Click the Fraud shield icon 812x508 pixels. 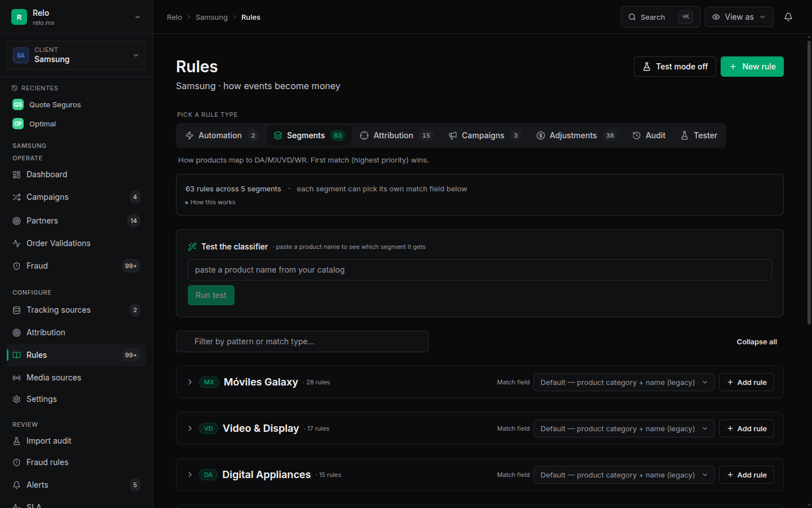pos(16,266)
